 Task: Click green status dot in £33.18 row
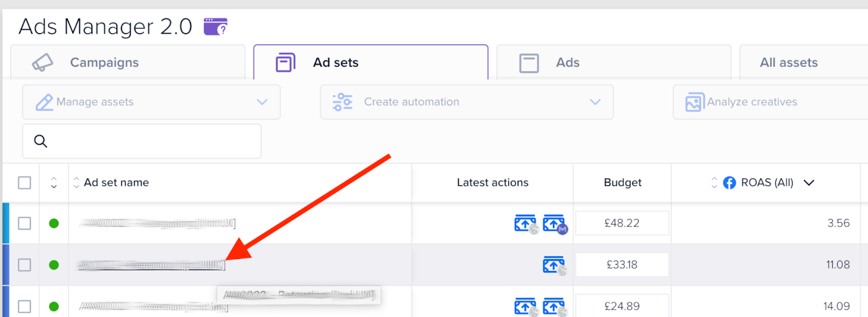coord(54,265)
